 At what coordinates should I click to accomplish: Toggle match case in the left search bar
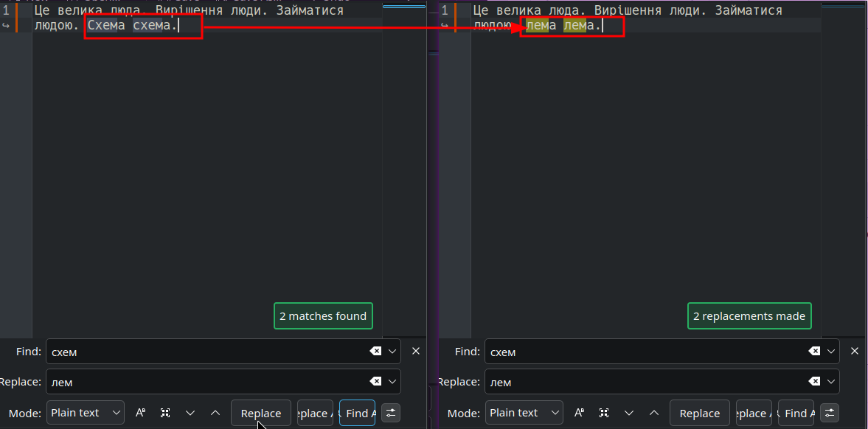(x=141, y=413)
